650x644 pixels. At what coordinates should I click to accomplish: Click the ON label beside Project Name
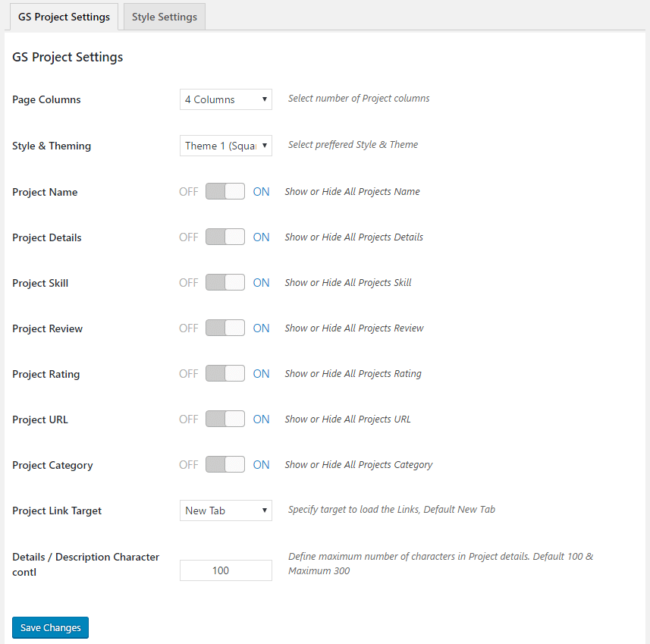[261, 191]
